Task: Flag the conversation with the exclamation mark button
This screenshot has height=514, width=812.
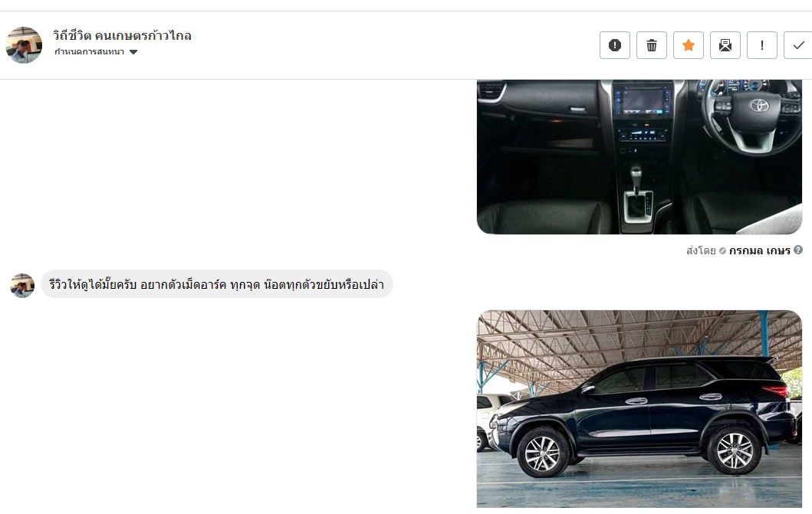Action: (761, 45)
